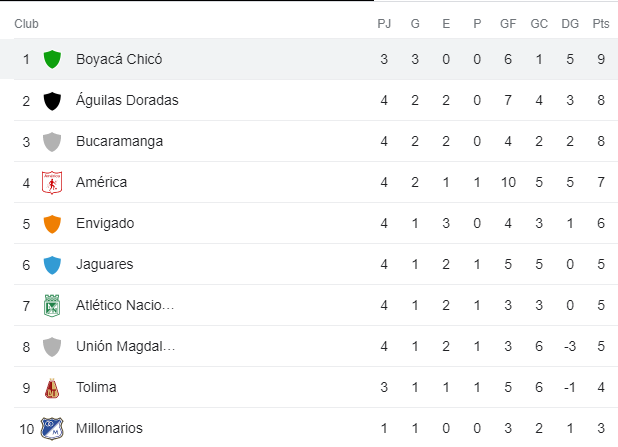Click the green Boyacá Chicó shield icon

click(x=53, y=59)
